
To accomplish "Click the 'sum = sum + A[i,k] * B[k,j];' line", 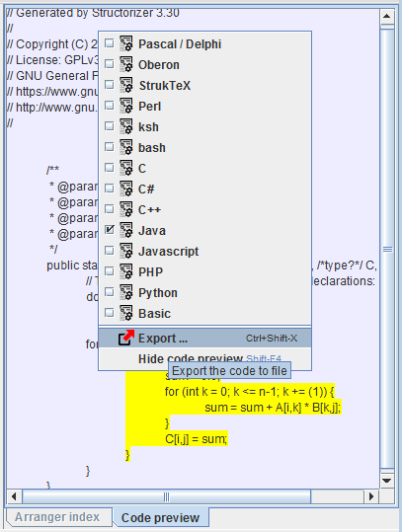I will 273,407.
